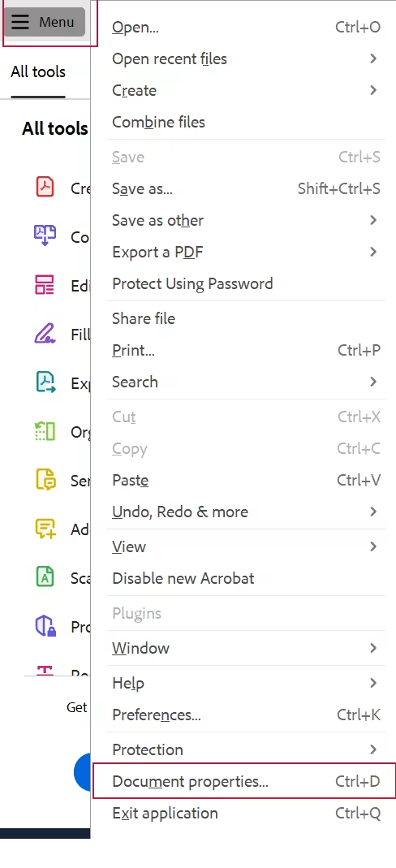Launch the Fill & Sign pen icon

click(x=45, y=333)
